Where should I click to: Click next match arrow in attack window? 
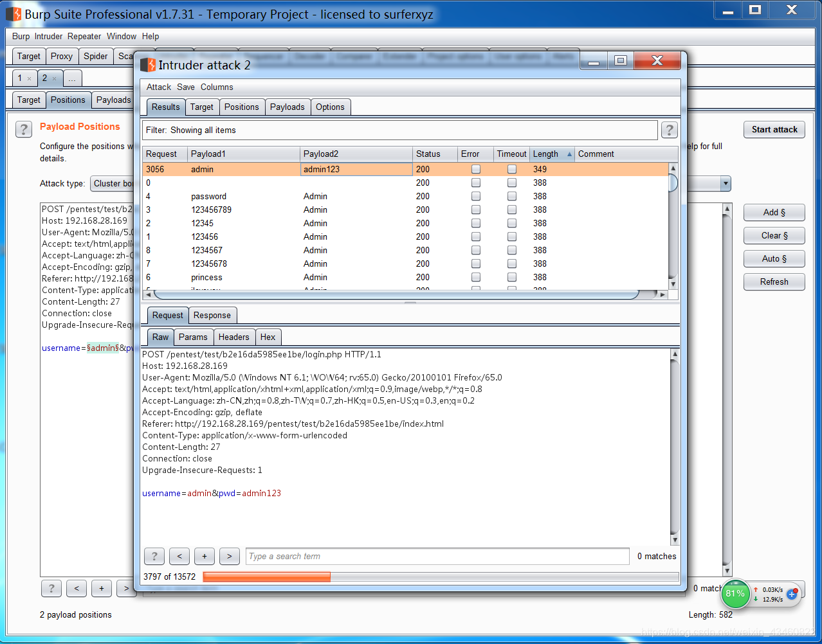(x=230, y=556)
